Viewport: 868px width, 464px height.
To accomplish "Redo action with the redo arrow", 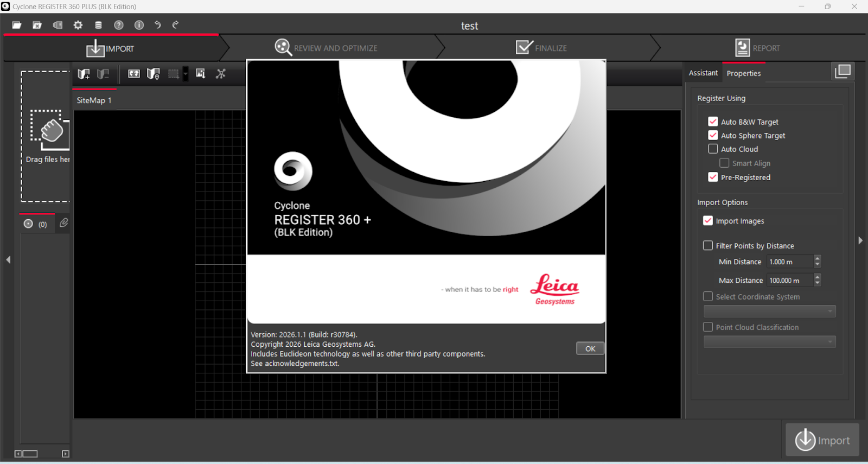I will [175, 25].
